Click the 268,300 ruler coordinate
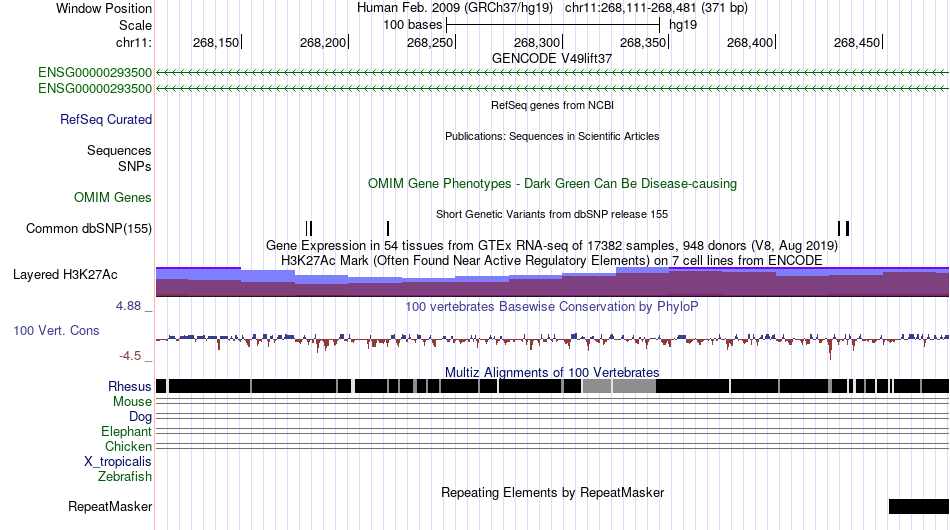This screenshot has width=950, height=530. [537, 42]
